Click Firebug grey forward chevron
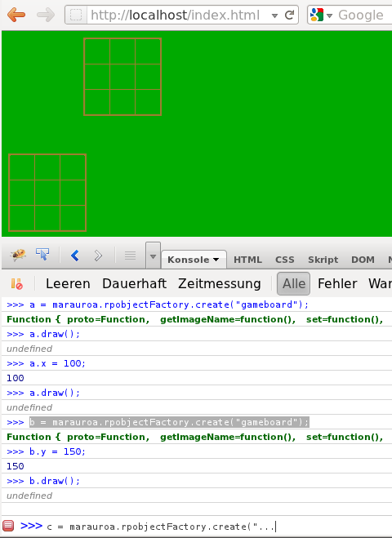The width and height of the screenshot is (392, 538). click(x=98, y=256)
